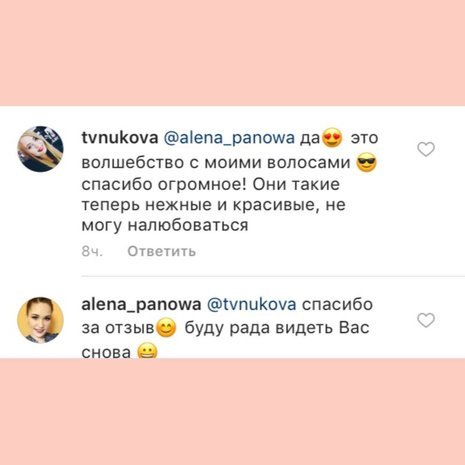465x465 pixels.
Task: Tap the divider line between comments
Action: [x=273, y=276]
